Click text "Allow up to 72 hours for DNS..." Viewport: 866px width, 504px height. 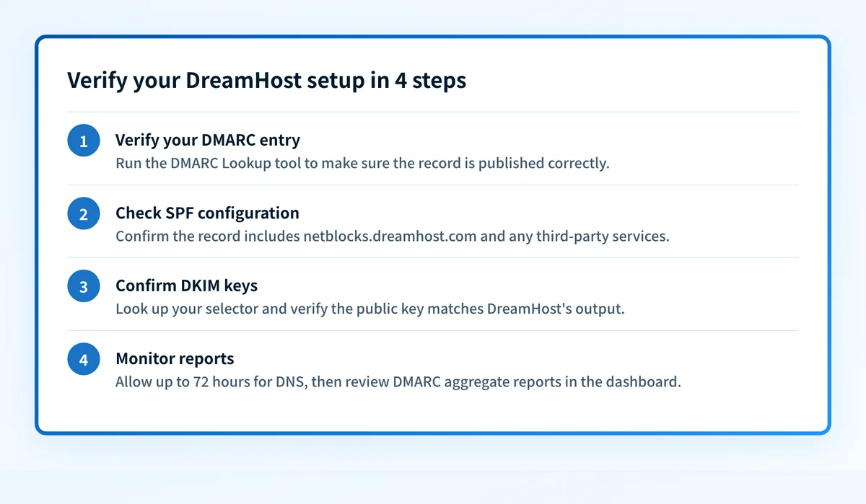(398, 381)
